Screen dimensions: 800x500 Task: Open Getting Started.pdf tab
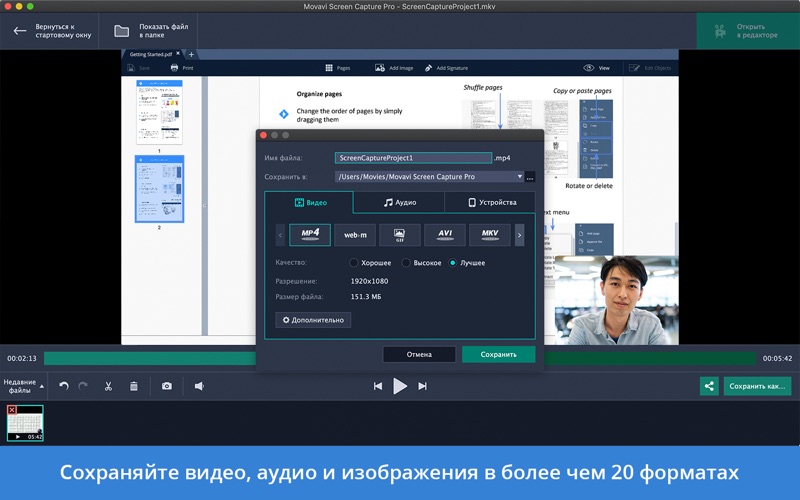(152, 54)
